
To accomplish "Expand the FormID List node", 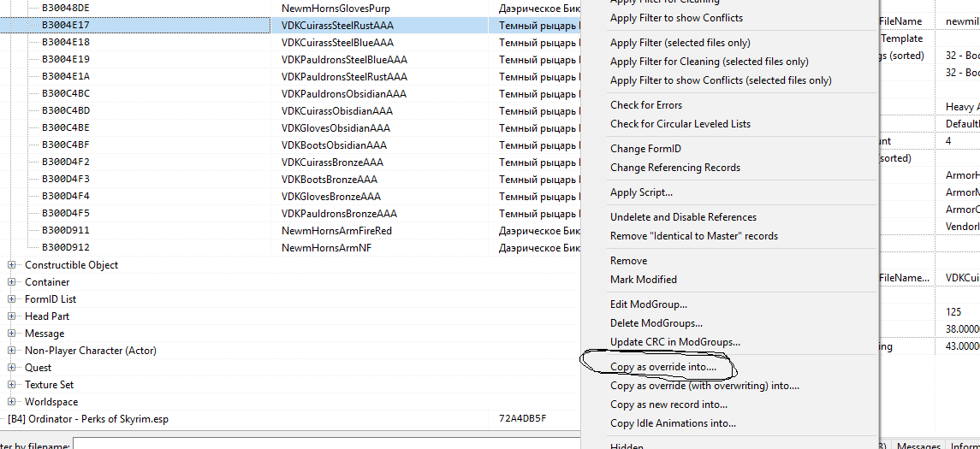I will click(11, 299).
